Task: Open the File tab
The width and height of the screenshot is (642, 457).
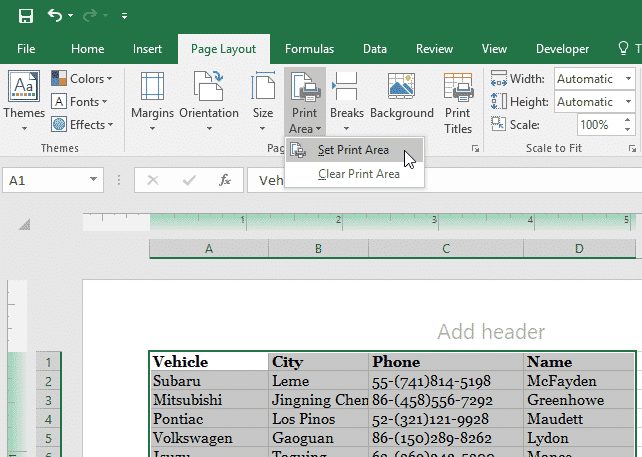Action: 26,49
